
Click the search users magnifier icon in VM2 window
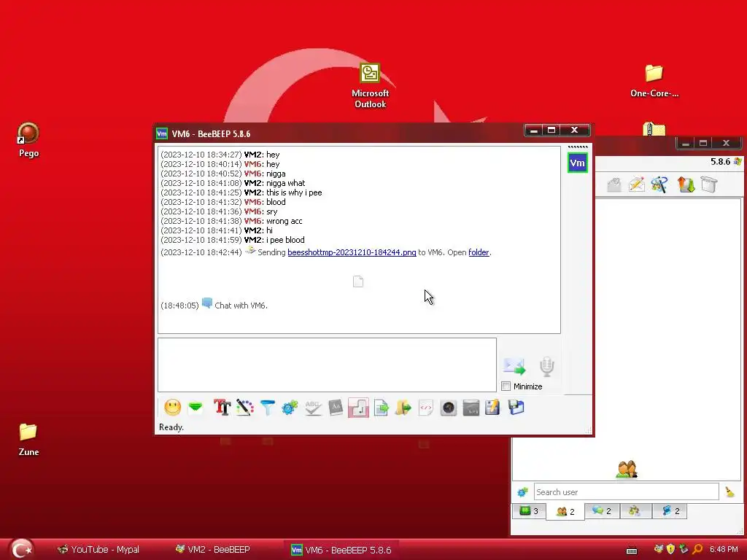point(659,184)
